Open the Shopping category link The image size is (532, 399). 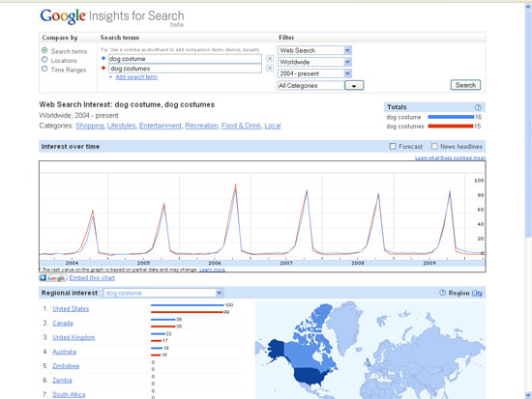pos(90,126)
